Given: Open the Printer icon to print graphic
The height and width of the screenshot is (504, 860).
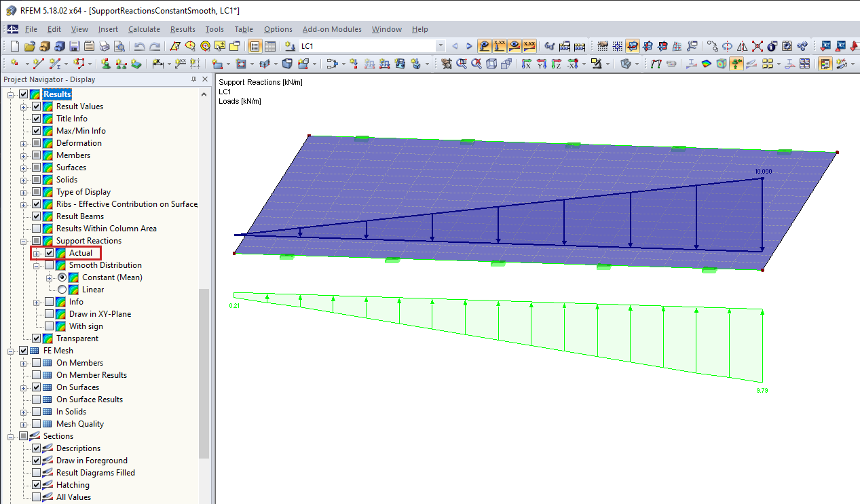Looking at the screenshot, I should point(103,46).
